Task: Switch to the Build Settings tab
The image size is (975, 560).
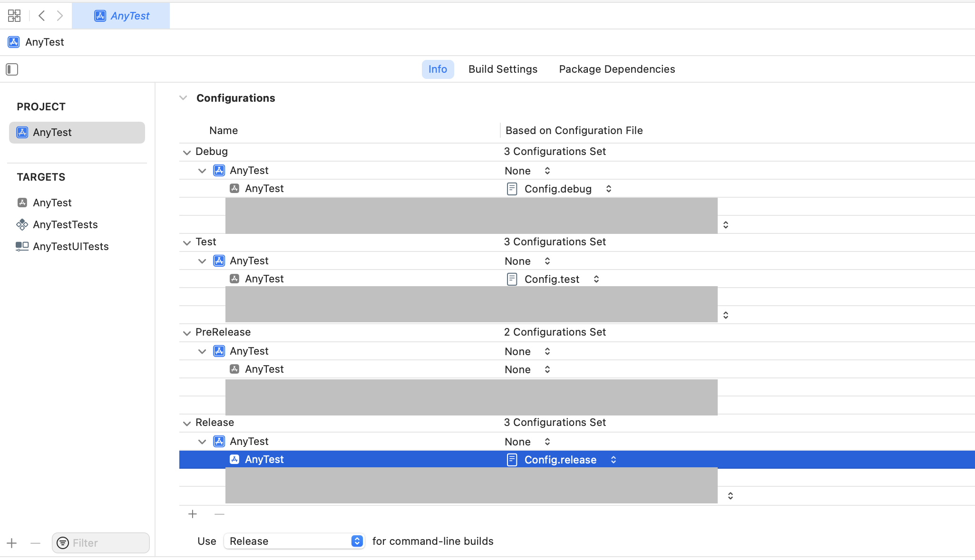Action: click(x=503, y=69)
